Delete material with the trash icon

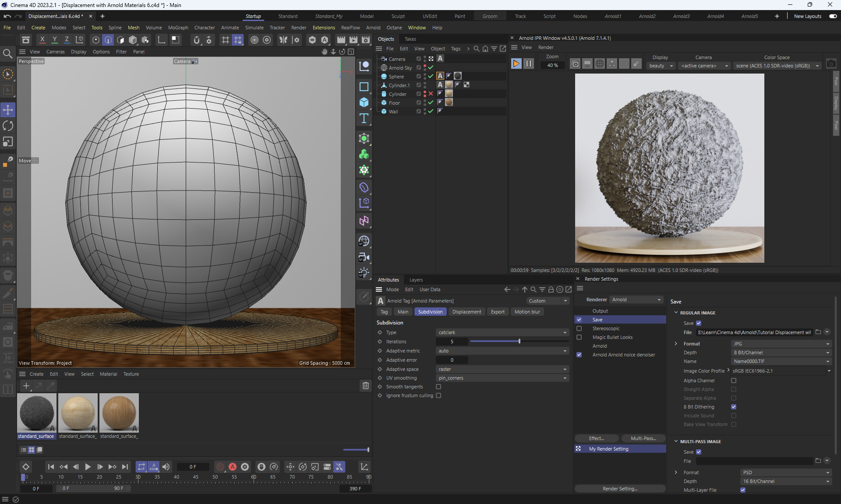coord(366,386)
